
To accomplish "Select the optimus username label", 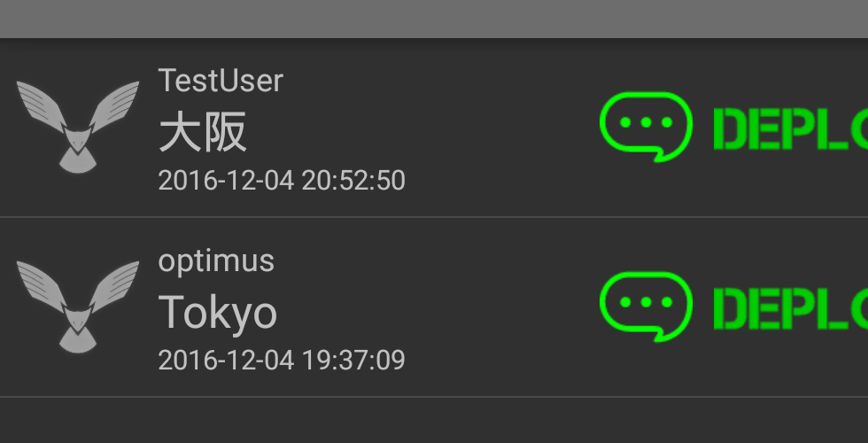I will [216, 260].
